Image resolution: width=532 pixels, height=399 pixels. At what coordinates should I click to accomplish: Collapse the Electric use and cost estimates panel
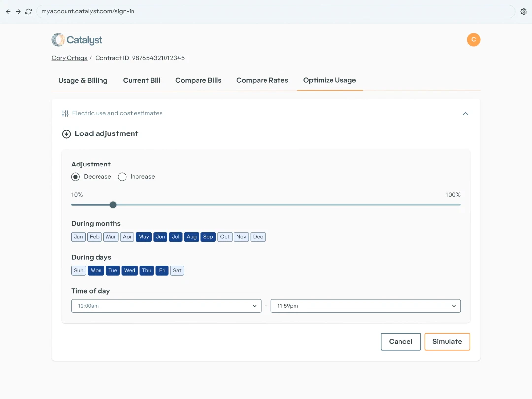tap(465, 114)
